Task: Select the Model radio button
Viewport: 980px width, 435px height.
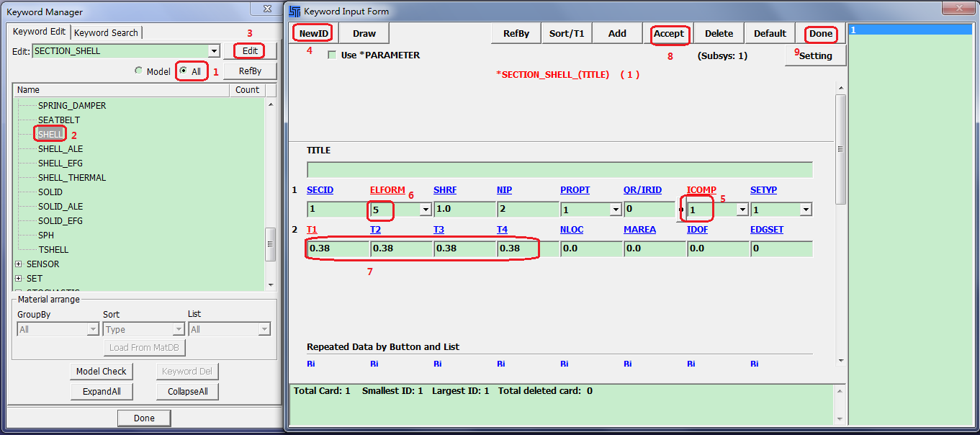Action: click(x=139, y=71)
